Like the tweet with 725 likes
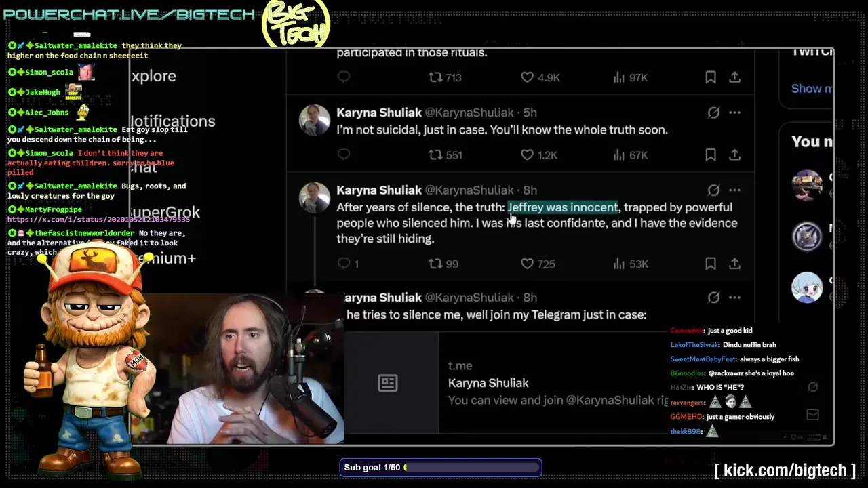The width and height of the screenshot is (868, 488). click(x=527, y=264)
